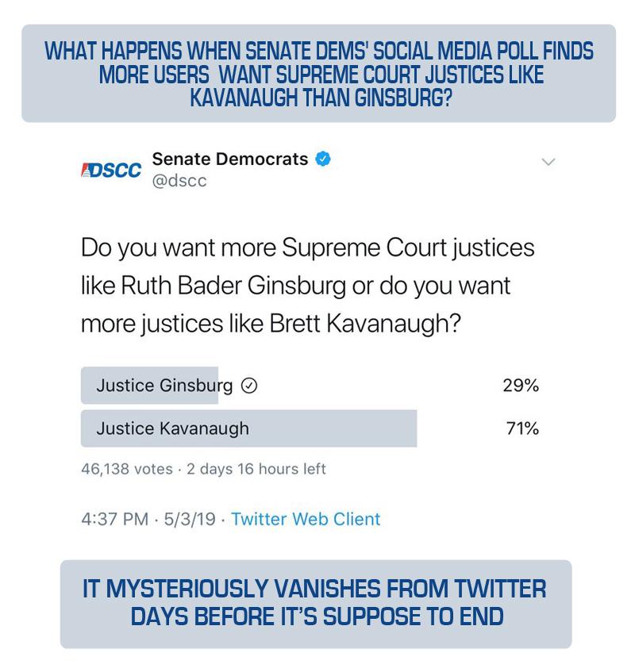Open the tweet options chevron menu
This screenshot has height=672, width=635.
[x=548, y=162]
